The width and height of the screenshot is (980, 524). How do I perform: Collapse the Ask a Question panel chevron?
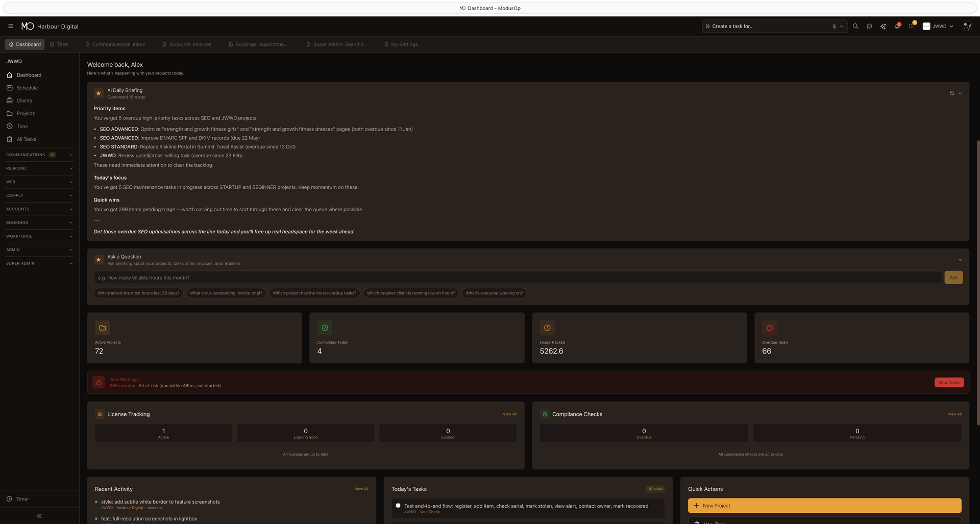click(x=960, y=260)
